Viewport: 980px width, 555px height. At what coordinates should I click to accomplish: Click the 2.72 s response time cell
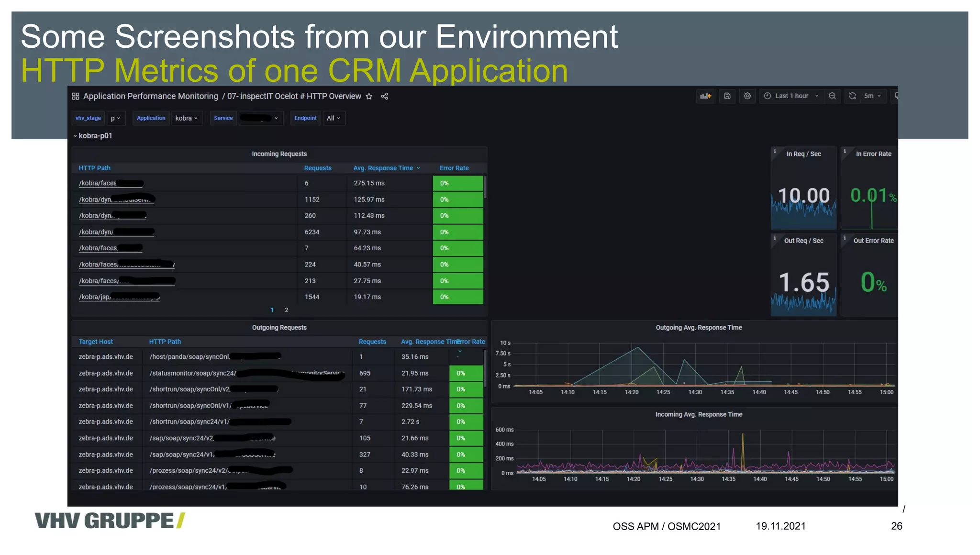click(410, 422)
